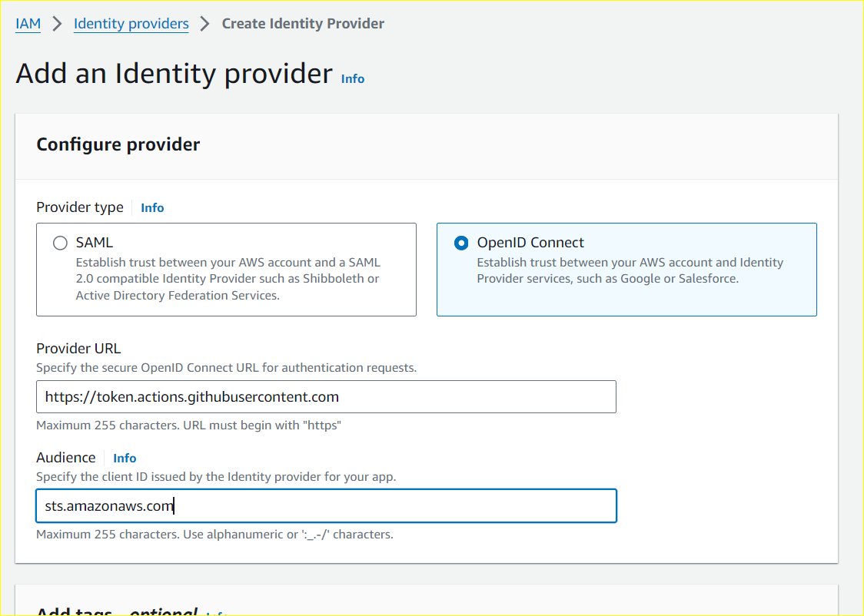Choose the OpenID Connect radio button
The image size is (864, 616).
[460, 243]
